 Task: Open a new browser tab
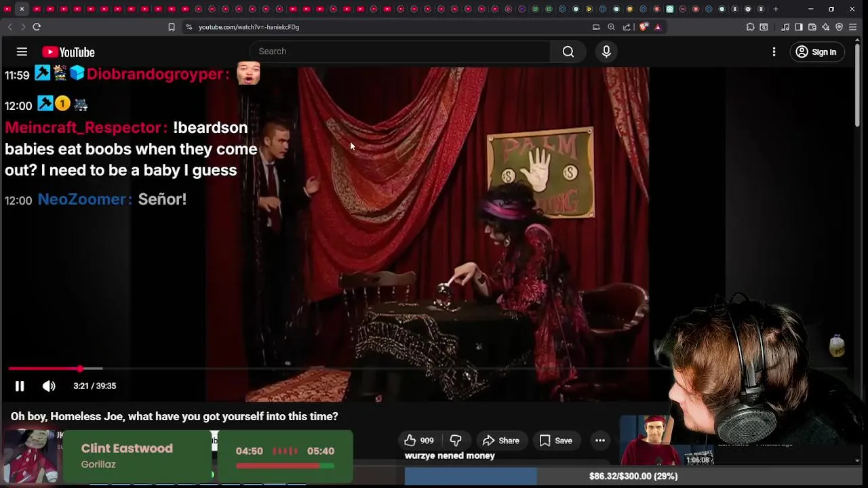pyautogui.click(x=776, y=9)
